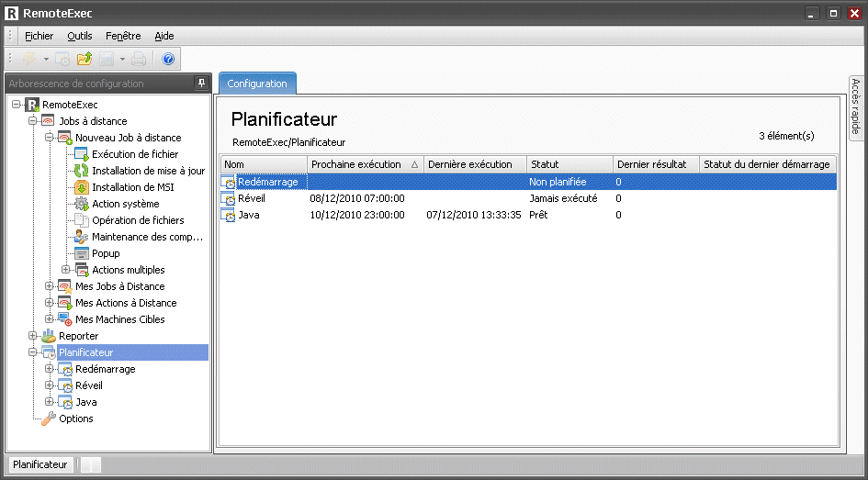Click the Mes Machines Cibles icon
Image resolution: width=868 pixels, height=480 pixels.
(x=65, y=319)
